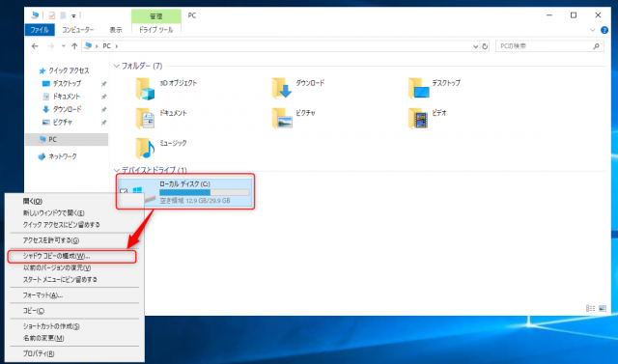The width and height of the screenshot is (618, 364).
Task: Collapse the フォルダー (7) group
Action: [117, 66]
